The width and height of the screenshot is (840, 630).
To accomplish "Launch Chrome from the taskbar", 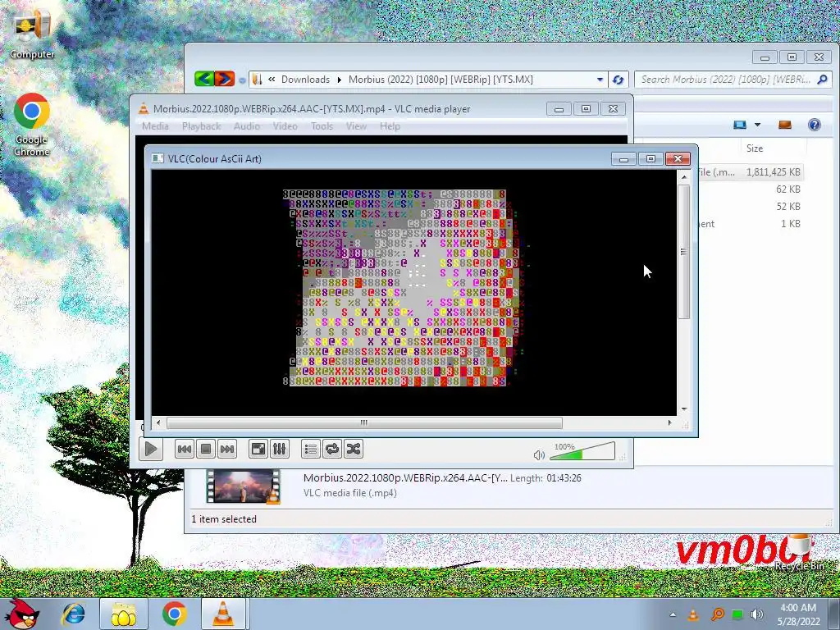I will (175, 614).
